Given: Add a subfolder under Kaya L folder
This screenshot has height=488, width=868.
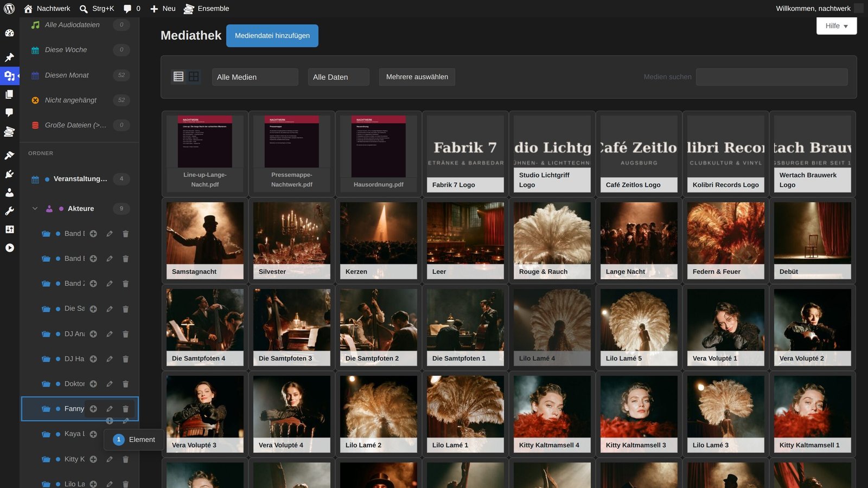Looking at the screenshot, I should click(93, 434).
